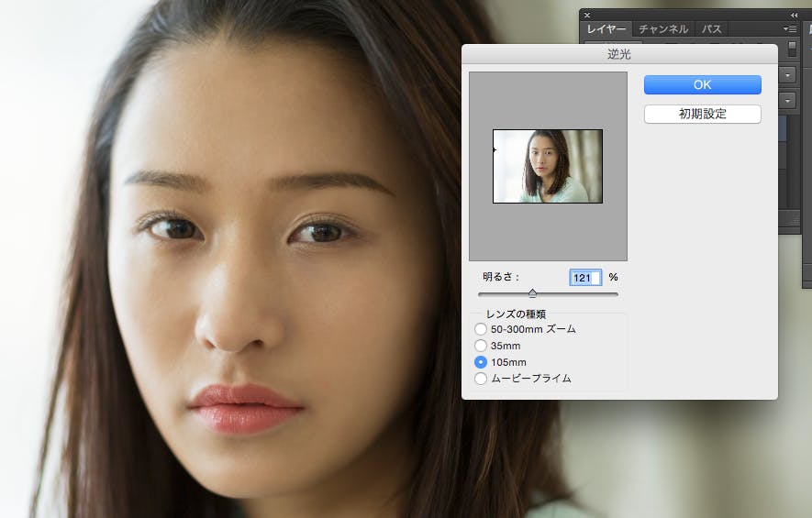Select the 105mm lens option

481,362
